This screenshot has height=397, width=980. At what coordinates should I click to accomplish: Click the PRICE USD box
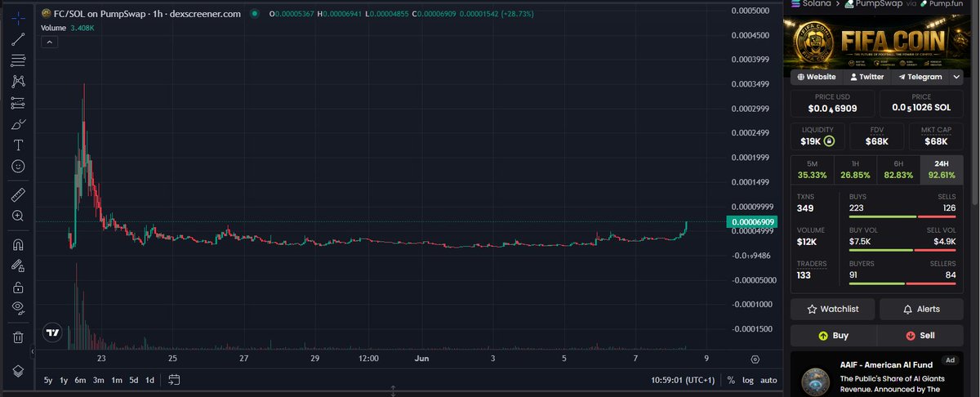pyautogui.click(x=832, y=103)
